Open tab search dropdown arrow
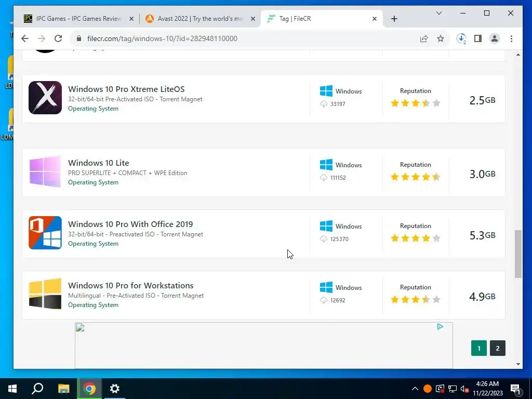Screen dimensions: 532x399 pos(438,13)
